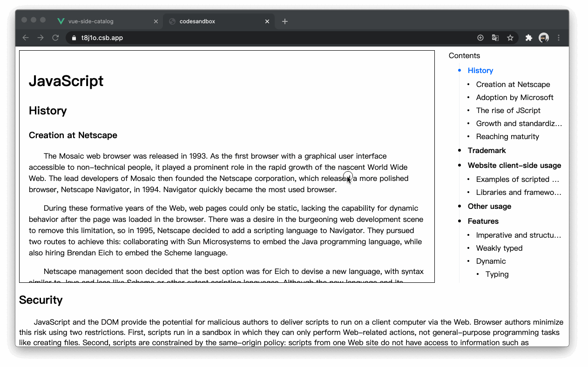Click the History heading in the article
The image size is (588, 367).
[48, 110]
